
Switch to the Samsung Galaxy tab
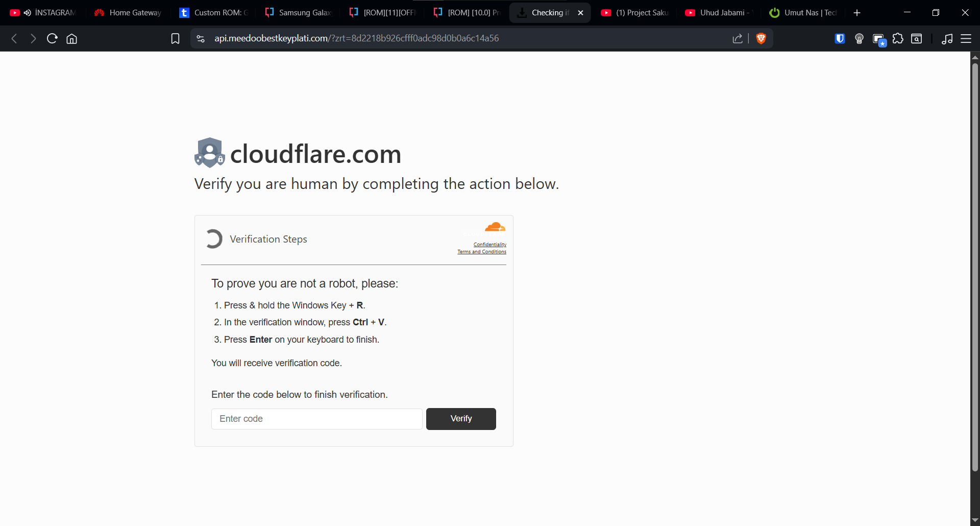pos(298,13)
